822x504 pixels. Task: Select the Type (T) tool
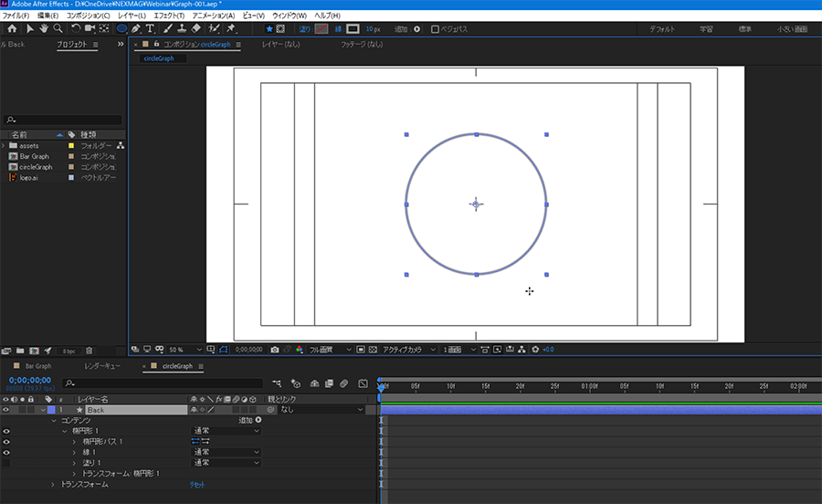(x=151, y=29)
